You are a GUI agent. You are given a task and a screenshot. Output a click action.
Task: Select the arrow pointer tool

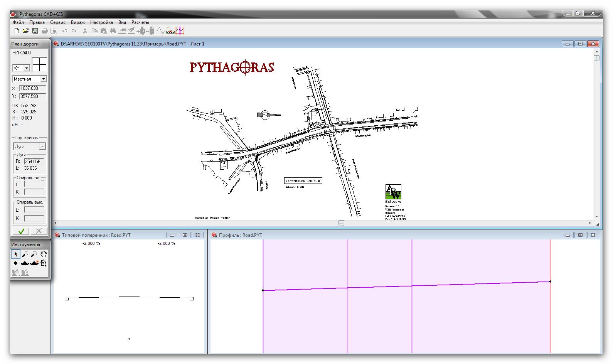click(x=15, y=254)
